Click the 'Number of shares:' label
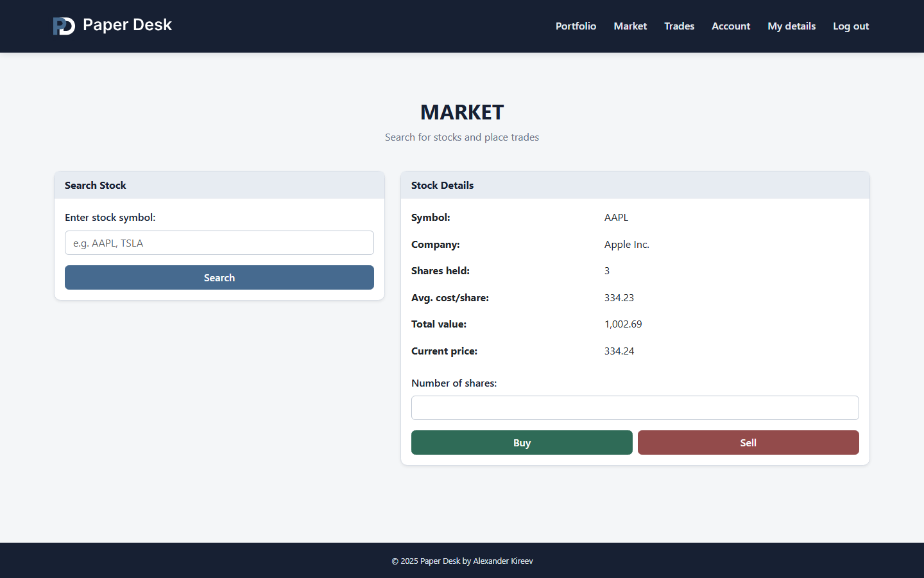The image size is (924, 578). (x=454, y=383)
